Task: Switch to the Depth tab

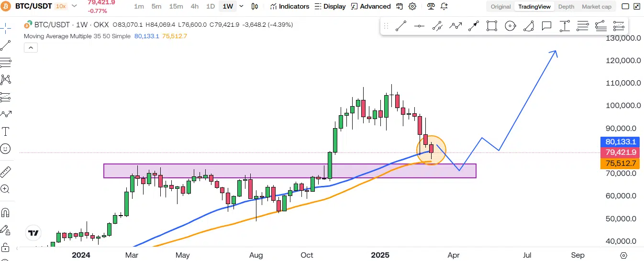Action: (566, 7)
